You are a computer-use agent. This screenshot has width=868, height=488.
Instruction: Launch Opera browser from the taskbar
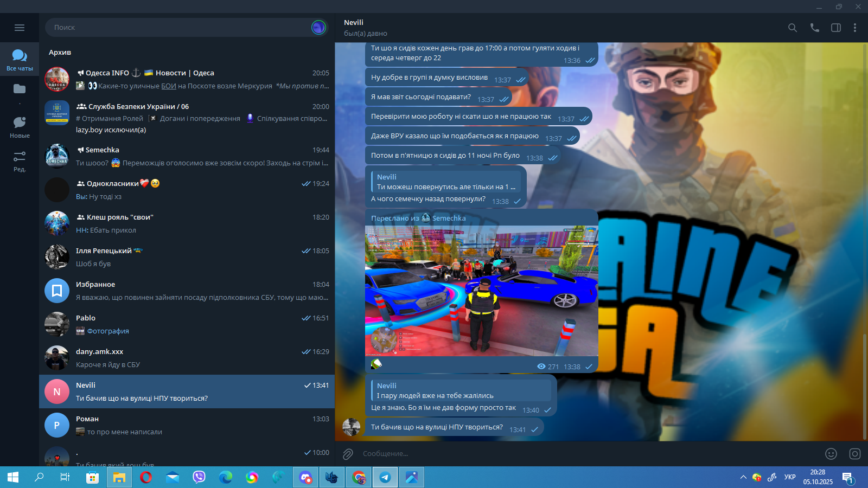(x=145, y=477)
